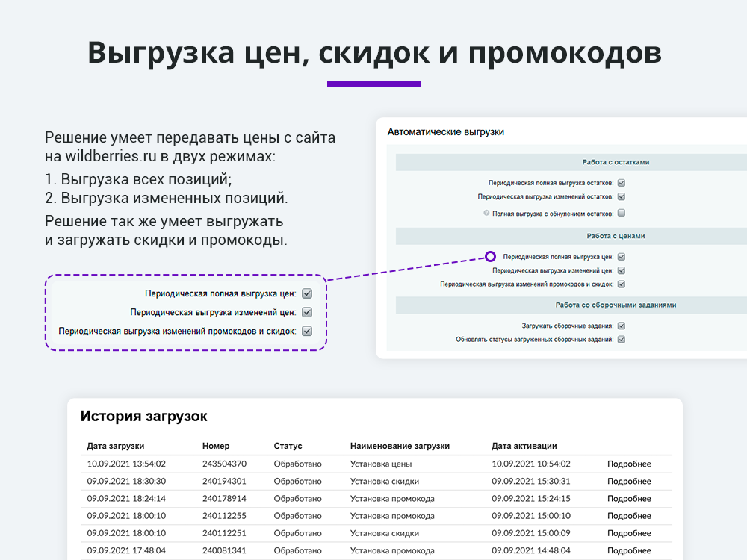Uncheck price export checkbox inside dashed callout box

pyautogui.click(x=306, y=293)
